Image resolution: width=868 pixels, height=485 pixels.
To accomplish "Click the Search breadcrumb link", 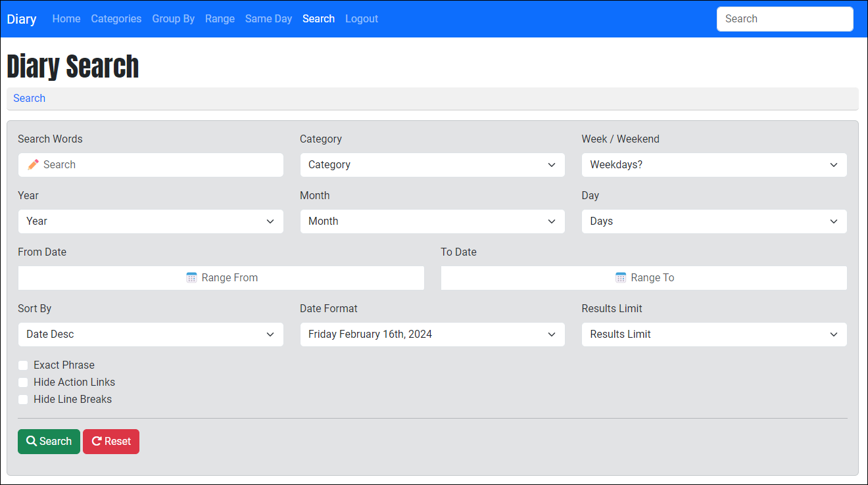I will [30, 99].
